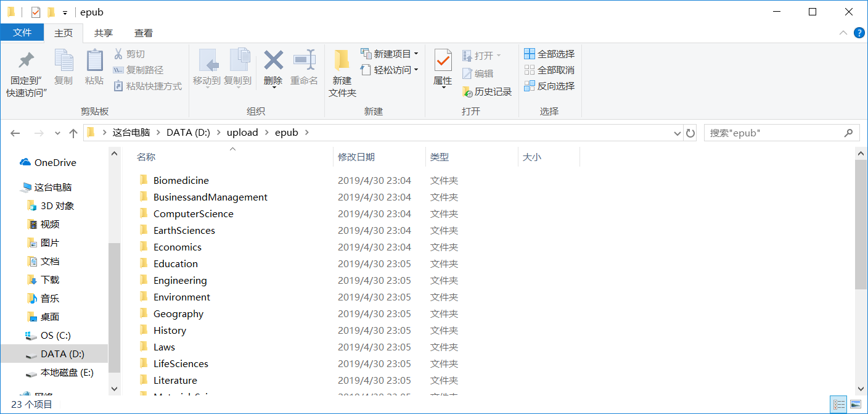Navigate up using the up arrow button
868x414 pixels.
pyautogui.click(x=73, y=132)
